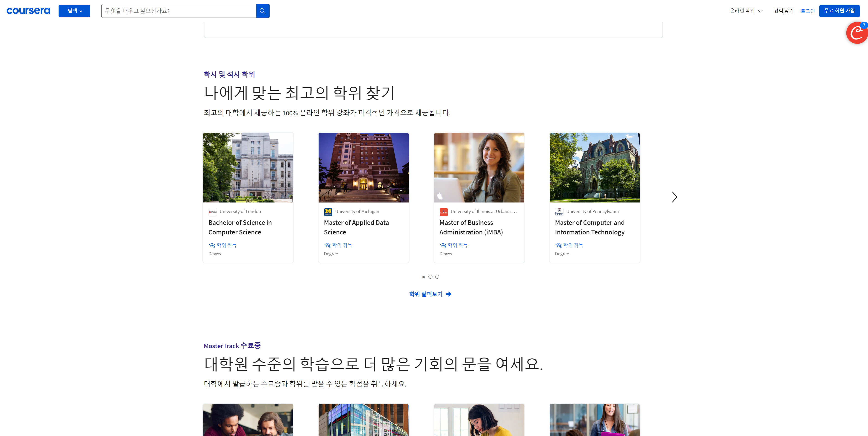Click the University of Michigan logo icon
Viewport: 868px width, 436px height.
point(328,212)
